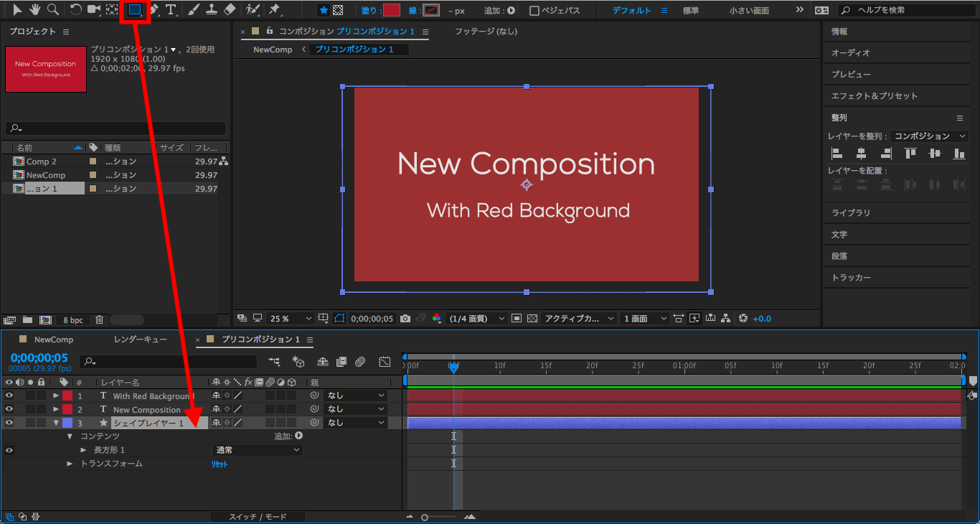This screenshot has height=524, width=980.
Task: Switch to the NewComp timeline tab
Action: 54,340
